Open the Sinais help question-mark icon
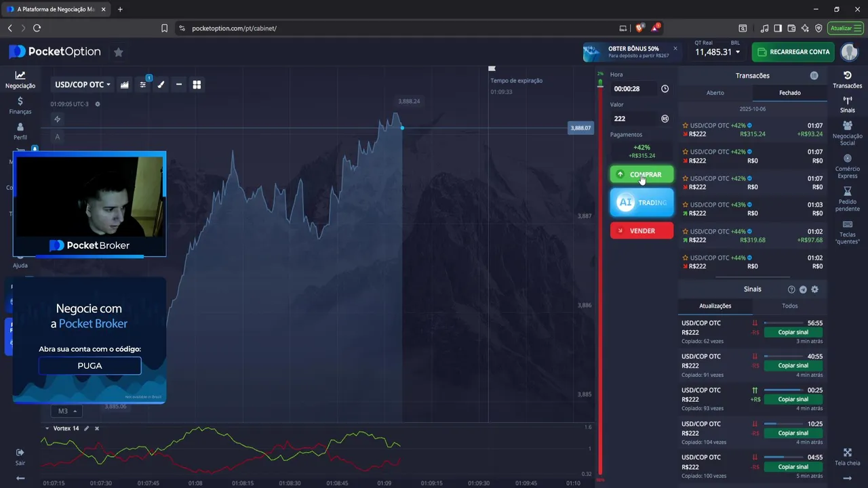Viewport: 868px width, 488px height. point(791,289)
